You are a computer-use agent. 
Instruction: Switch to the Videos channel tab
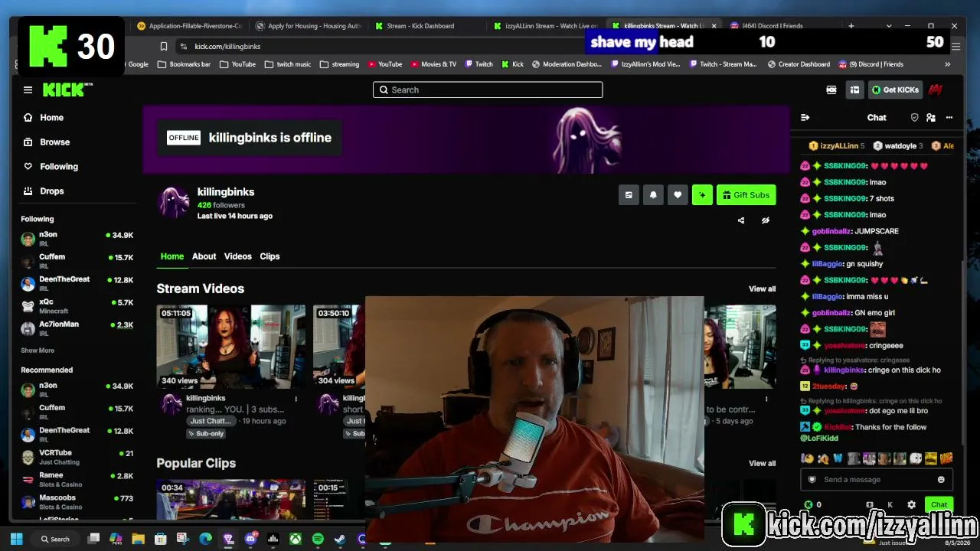click(238, 256)
